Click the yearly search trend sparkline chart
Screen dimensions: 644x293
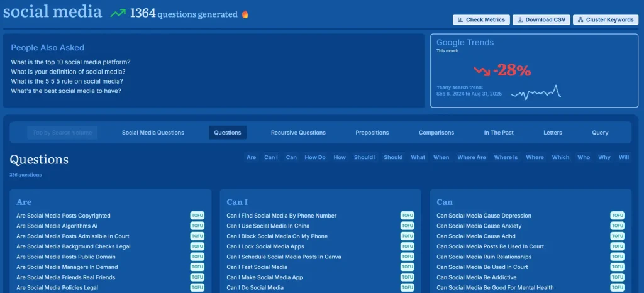(535, 92)
